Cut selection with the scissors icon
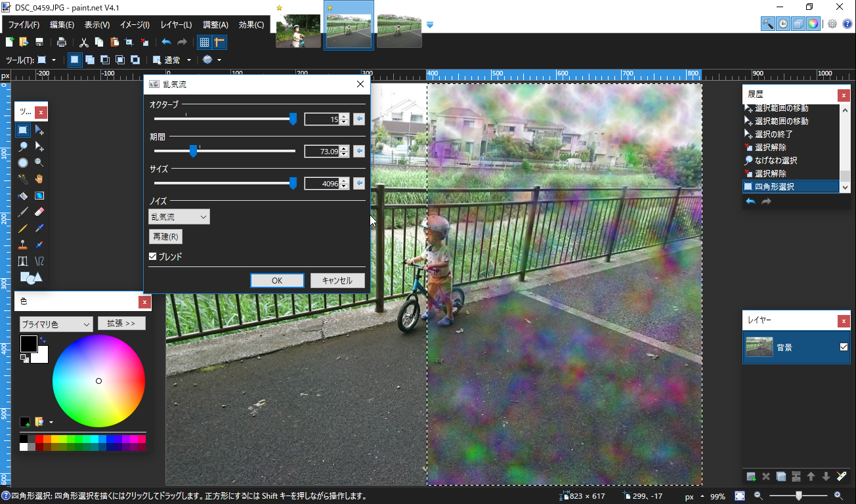This screenshot has height=504, width=856. tap(84, 42)
